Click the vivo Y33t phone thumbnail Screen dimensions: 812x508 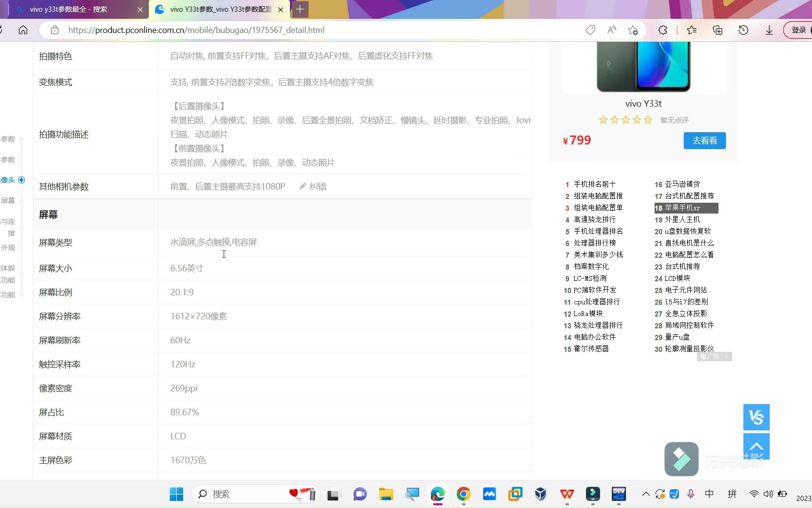pos(643,67)
